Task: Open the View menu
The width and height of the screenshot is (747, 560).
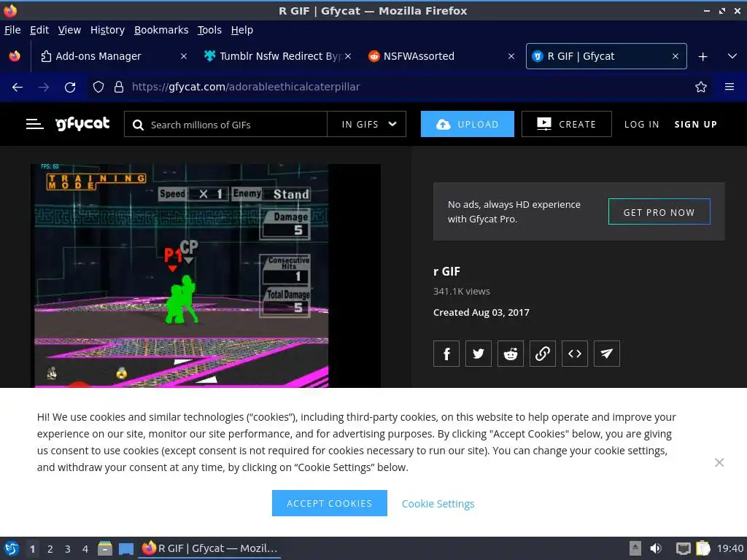Action: 69,30
